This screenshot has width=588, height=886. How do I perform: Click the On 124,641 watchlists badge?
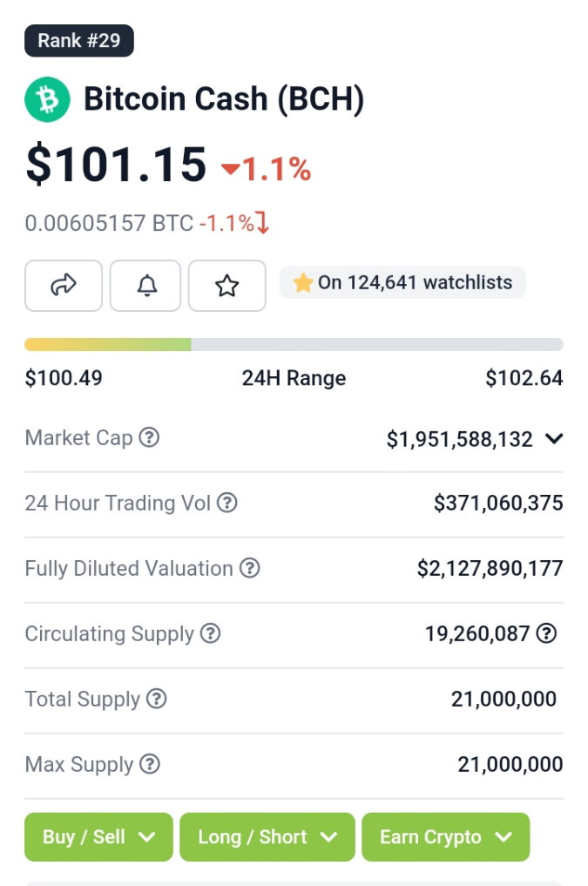click(x=402, y=282)
